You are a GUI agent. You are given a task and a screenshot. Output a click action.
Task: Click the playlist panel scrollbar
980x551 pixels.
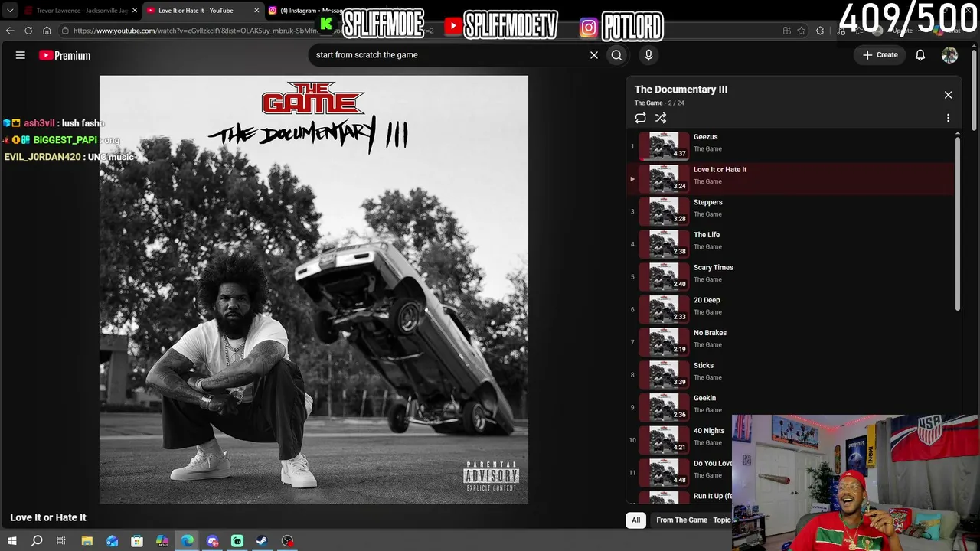pos(957,222)
